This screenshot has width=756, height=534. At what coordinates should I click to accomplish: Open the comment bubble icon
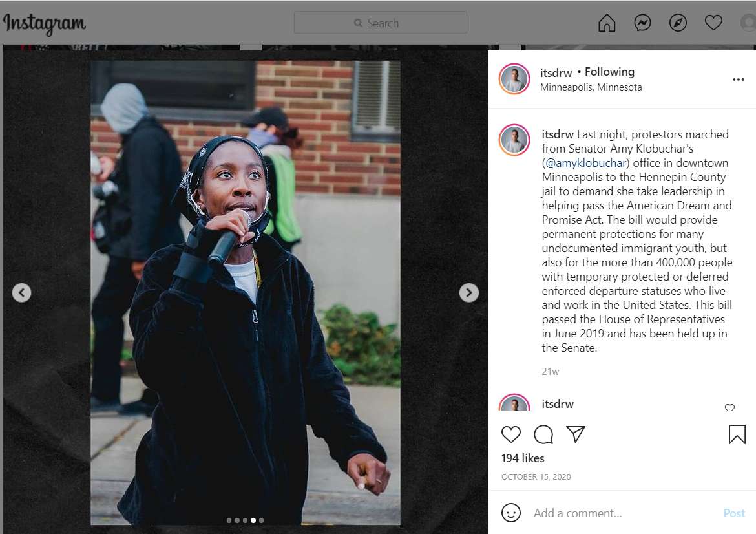click(543, 434)
